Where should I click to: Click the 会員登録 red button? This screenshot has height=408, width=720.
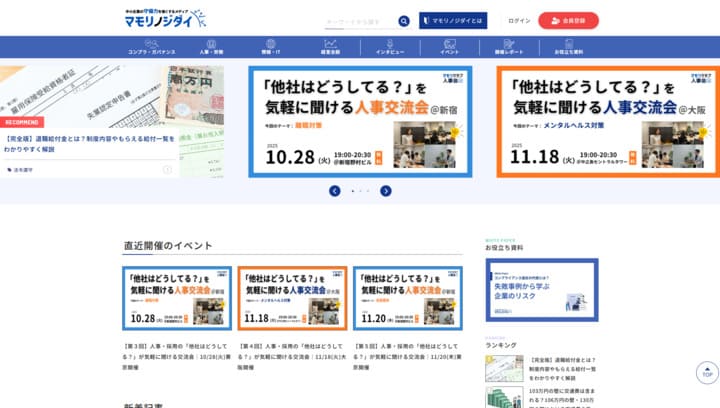569,20
